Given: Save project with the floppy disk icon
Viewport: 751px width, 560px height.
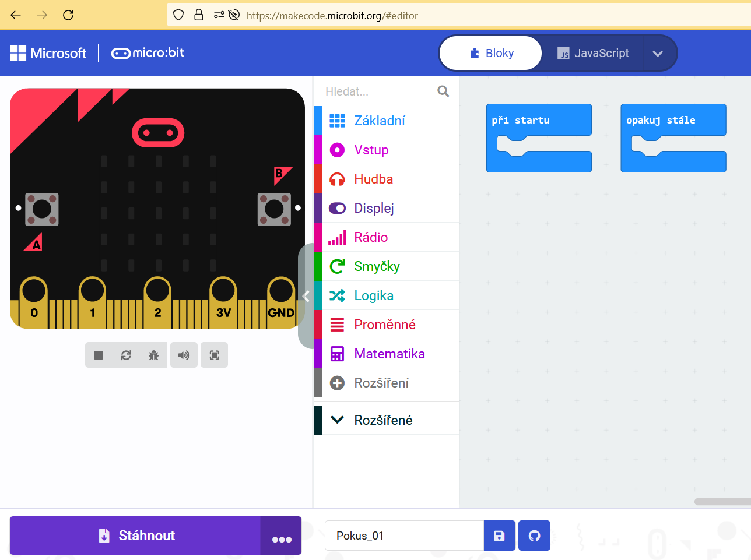Looking at the screenshot, I should [x=499, y=536].
